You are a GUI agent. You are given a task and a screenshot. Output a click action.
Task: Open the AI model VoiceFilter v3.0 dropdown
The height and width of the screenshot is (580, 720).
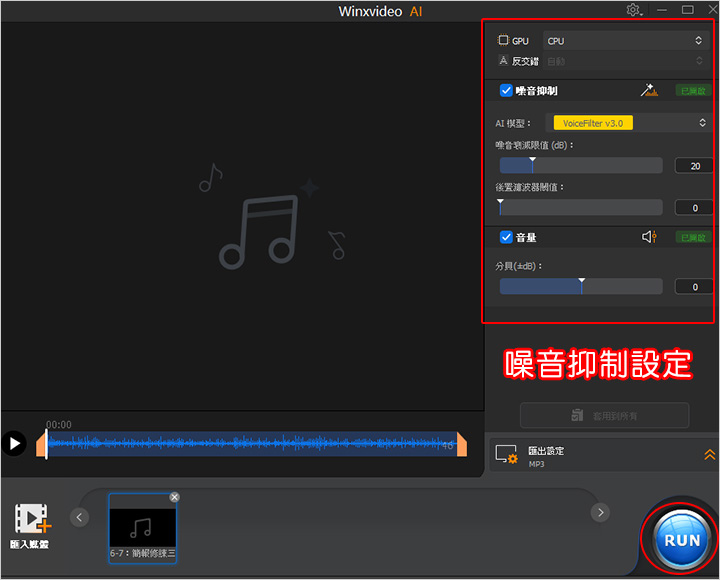629,123
